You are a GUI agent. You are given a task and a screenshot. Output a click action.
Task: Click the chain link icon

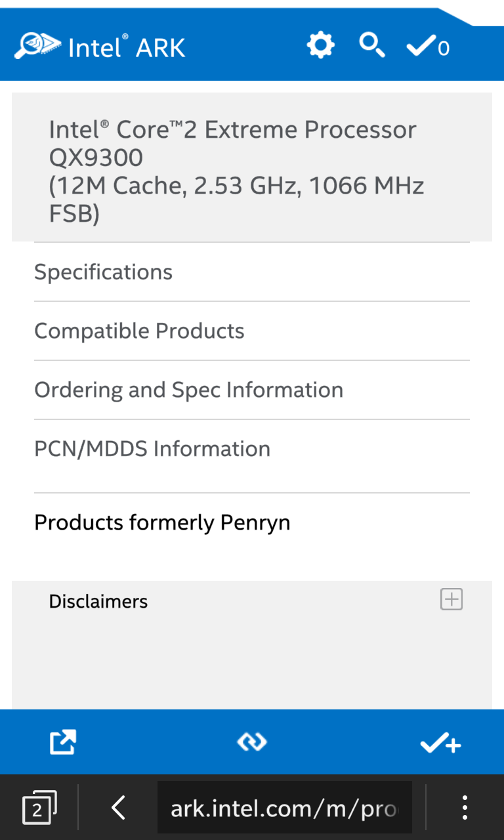tap(252, 742)
